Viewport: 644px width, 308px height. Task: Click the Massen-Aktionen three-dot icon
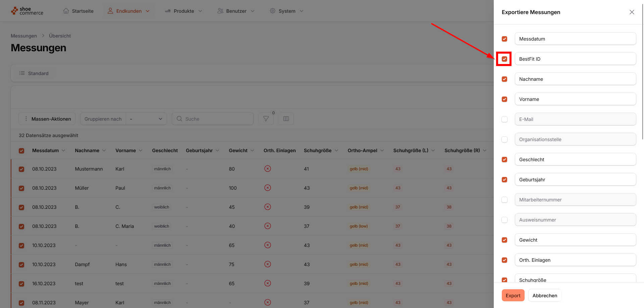coord(26,119)
